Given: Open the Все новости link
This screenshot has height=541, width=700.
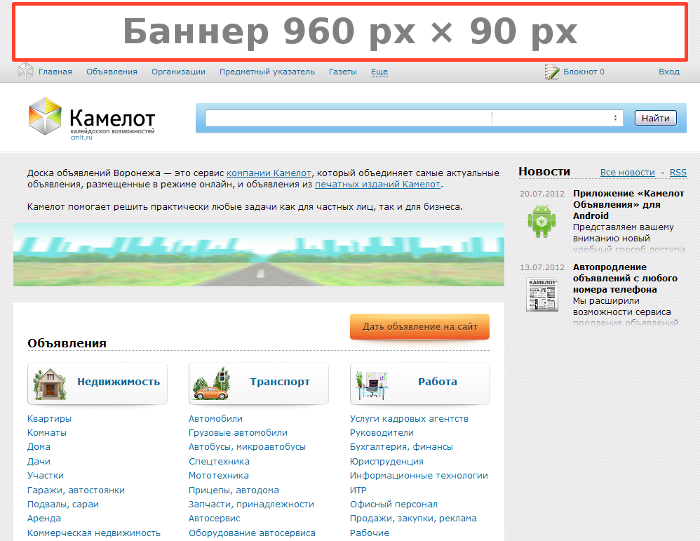Looking at the screenshot, I should pos(627,173).
